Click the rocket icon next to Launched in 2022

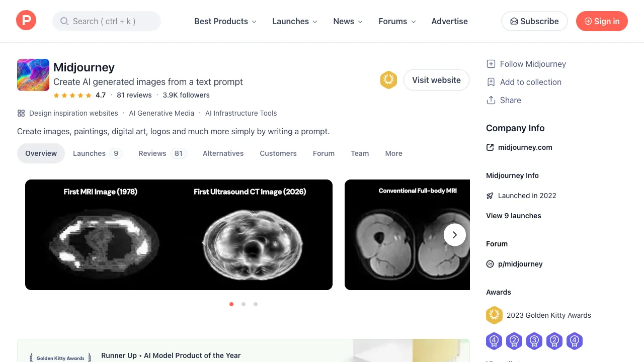(490, 196)
